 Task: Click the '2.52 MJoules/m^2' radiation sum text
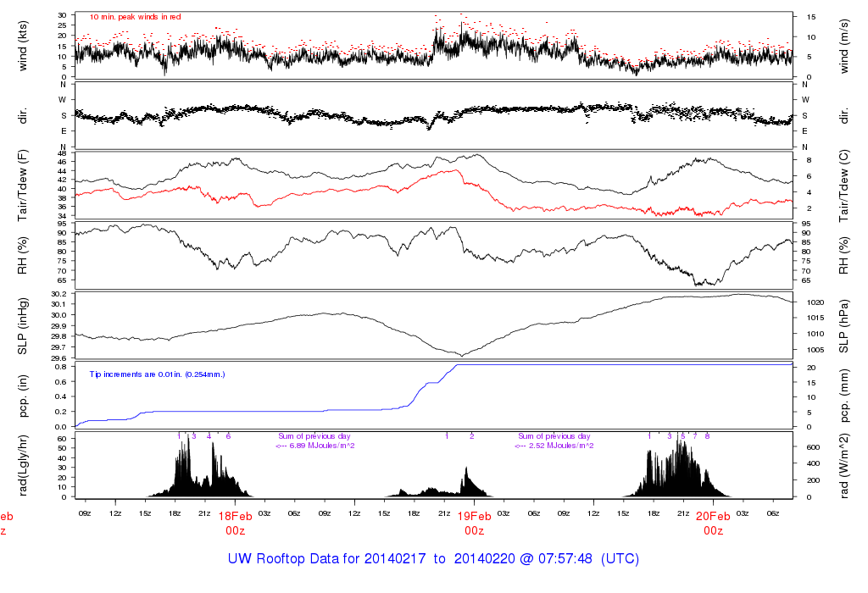[561, 446]
